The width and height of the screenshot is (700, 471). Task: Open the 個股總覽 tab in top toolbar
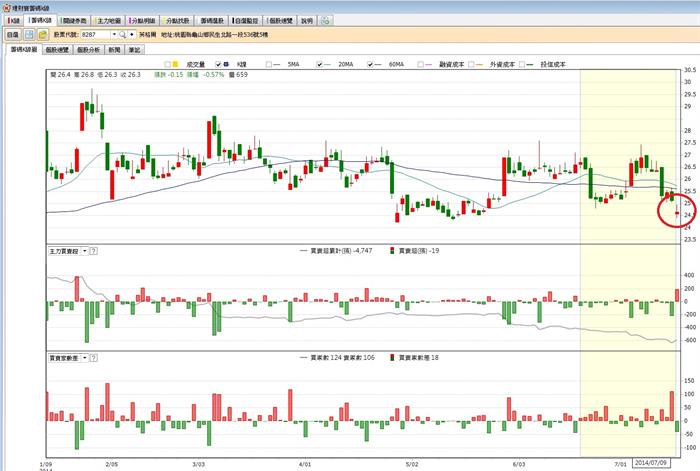pyautogui.click(x=280, y=21)
